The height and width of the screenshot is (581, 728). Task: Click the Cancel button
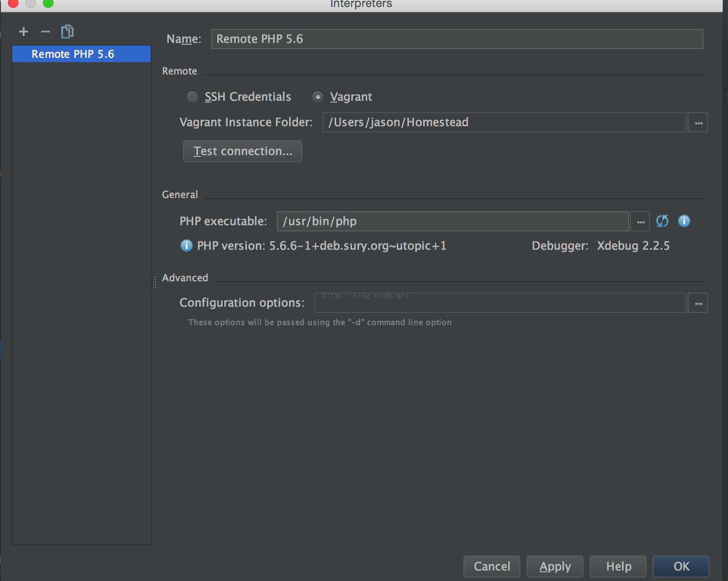[x=492, y=567]
